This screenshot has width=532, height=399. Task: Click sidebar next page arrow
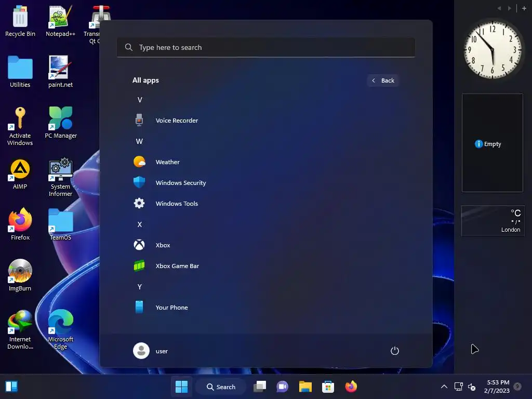[509, 8]
